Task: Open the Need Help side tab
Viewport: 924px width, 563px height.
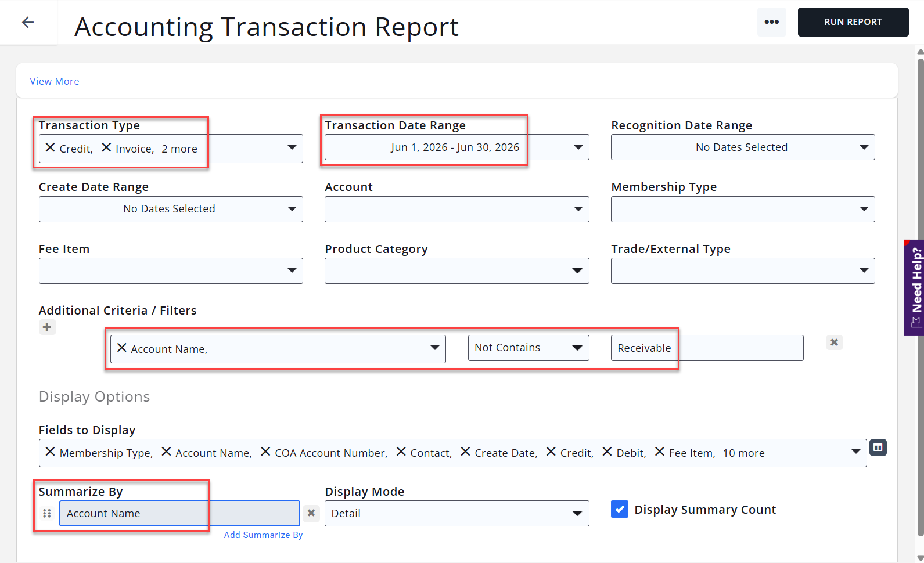Action: tap(914, 288)
